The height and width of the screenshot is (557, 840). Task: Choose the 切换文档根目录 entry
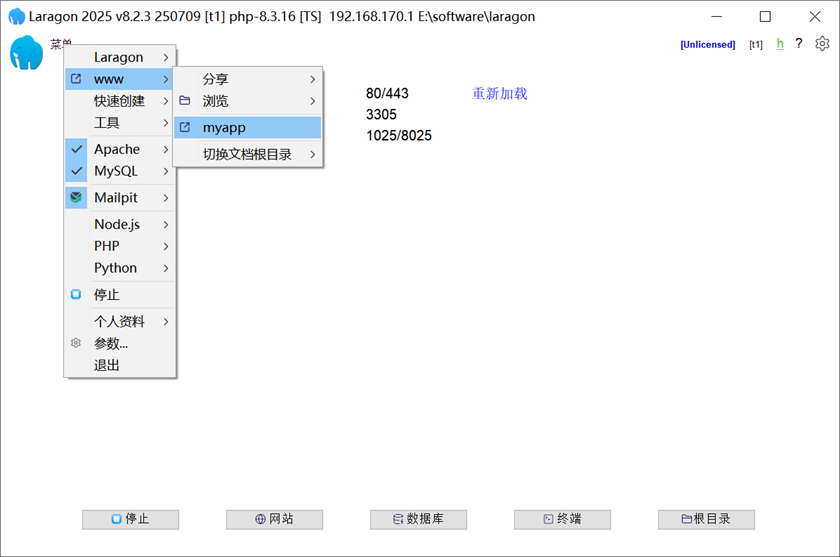pyautogui.click(x=248, y=154)
